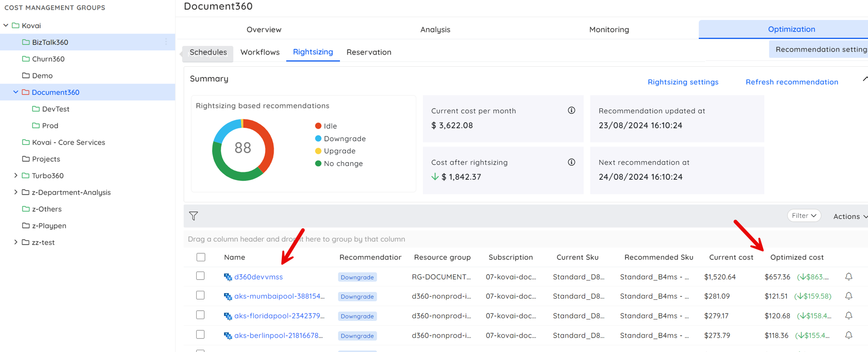Click the Churn360 folder icon

point(26,59)
